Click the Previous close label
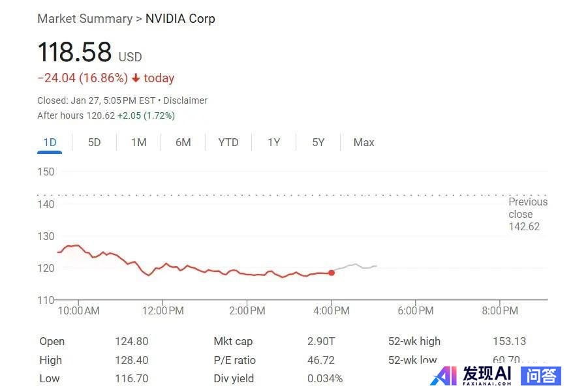 click(x=528, y=208)
